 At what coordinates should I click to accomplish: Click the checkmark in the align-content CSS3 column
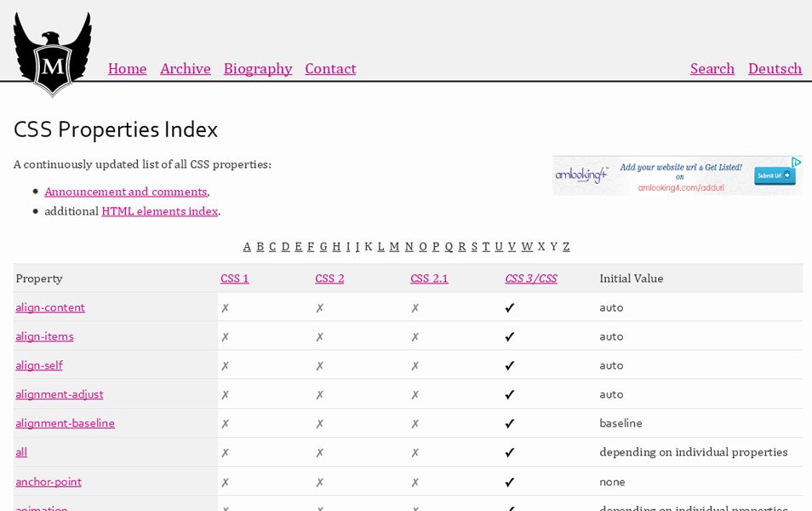tap(509, 307)
